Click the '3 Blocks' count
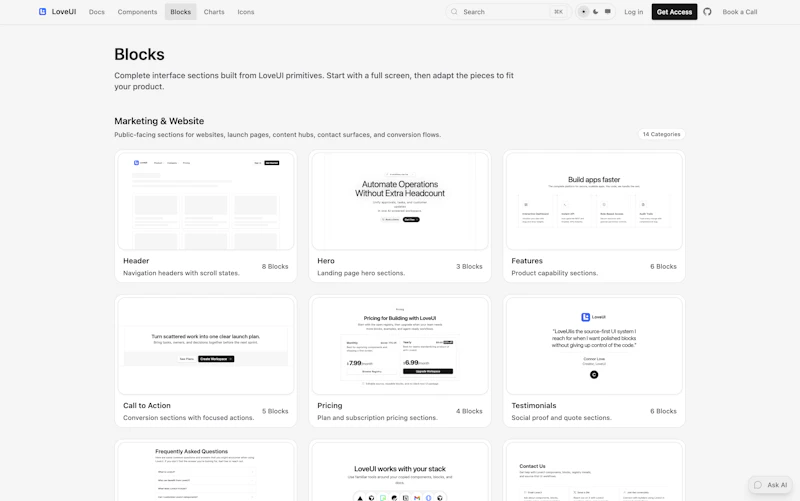 (x=469, y=266)
